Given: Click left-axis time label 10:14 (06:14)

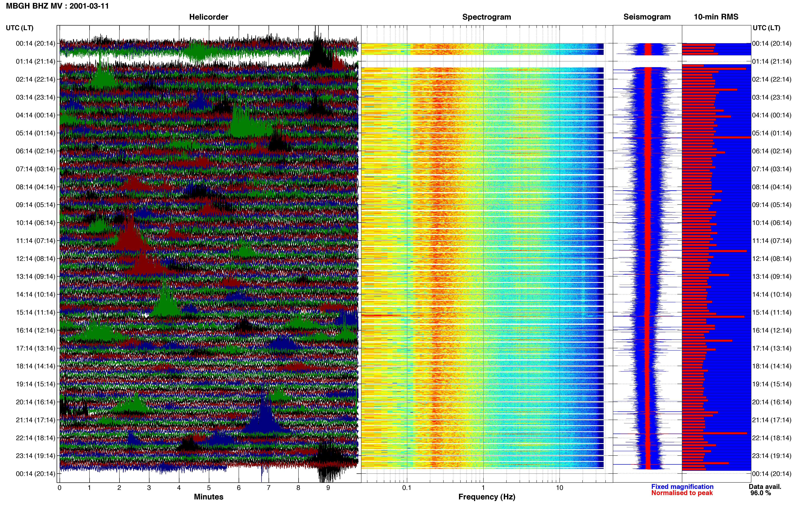Looking at the screenshot, I should coord(36,223).
